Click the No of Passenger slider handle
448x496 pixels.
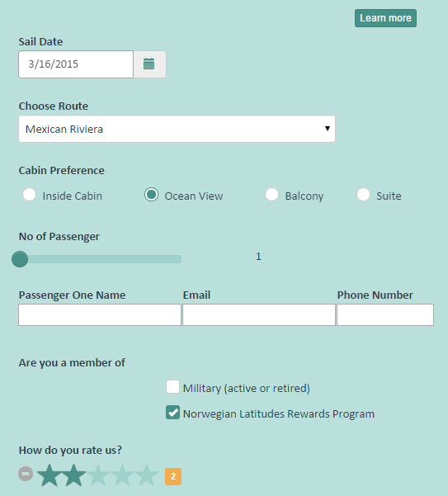click(x=20, y=259)
